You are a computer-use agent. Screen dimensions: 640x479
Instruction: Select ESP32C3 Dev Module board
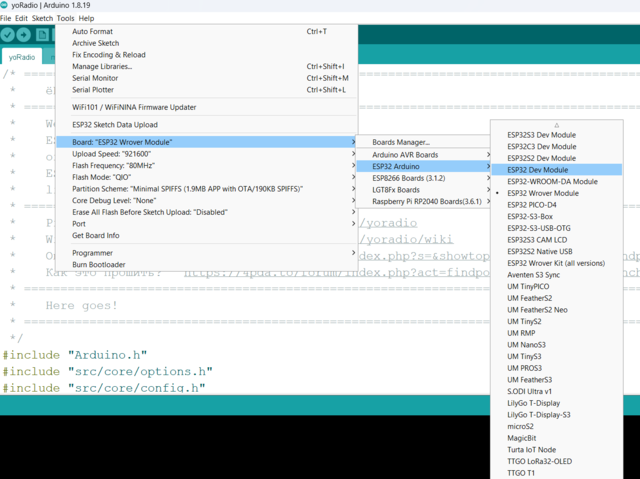click(557, 146)
